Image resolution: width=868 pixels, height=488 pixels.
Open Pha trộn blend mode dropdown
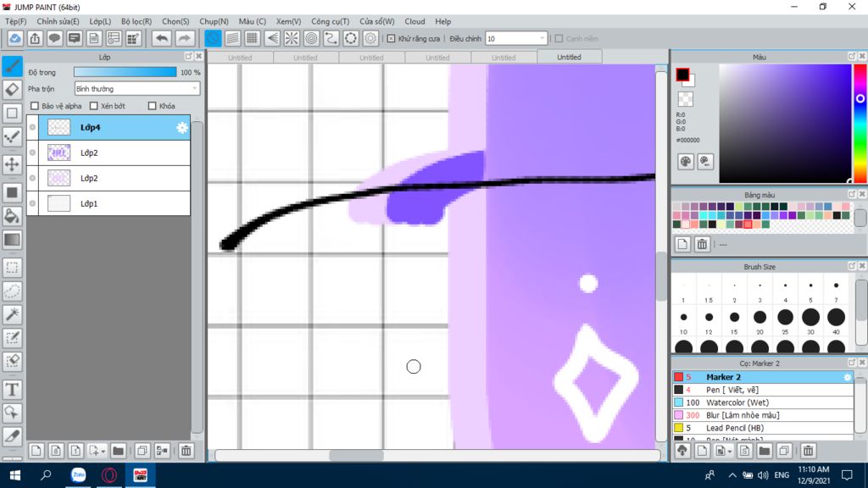(x=136, y=88)
